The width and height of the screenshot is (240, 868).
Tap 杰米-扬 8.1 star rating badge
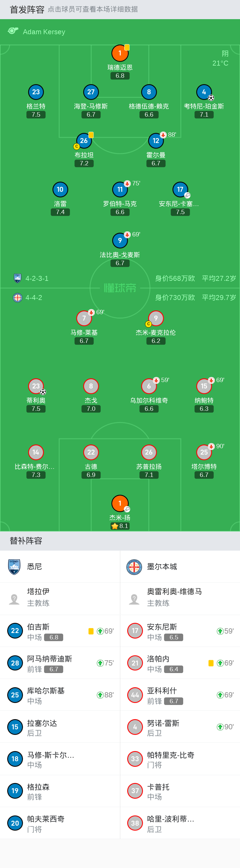(120, 526)
